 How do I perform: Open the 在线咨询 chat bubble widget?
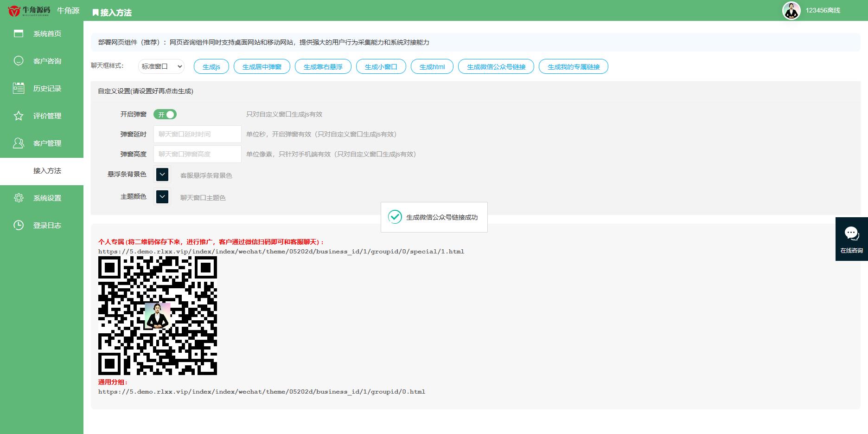852,239
